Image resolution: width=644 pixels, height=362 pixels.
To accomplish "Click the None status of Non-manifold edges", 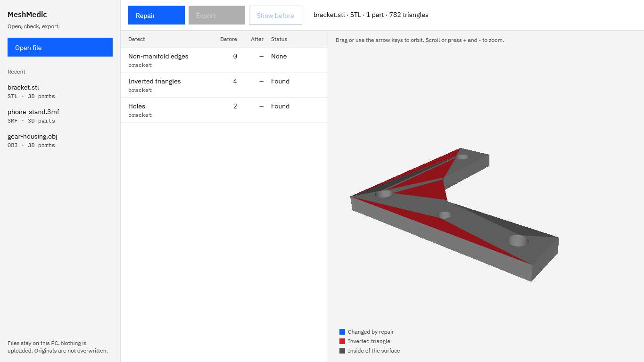I will [x=279, y=56].
